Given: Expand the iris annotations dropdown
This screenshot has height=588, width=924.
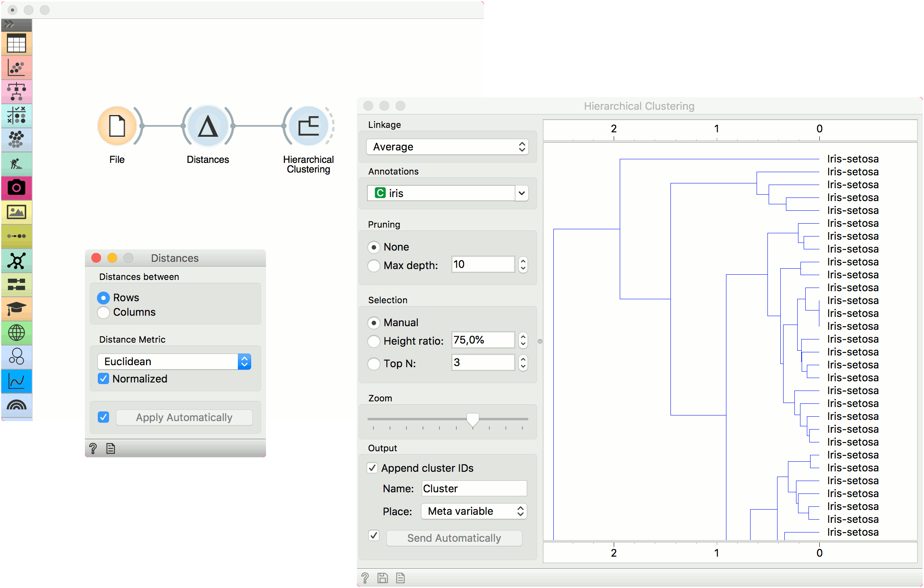Looking at the screenshot, I should pyautogui.click(x=521, y=193).
